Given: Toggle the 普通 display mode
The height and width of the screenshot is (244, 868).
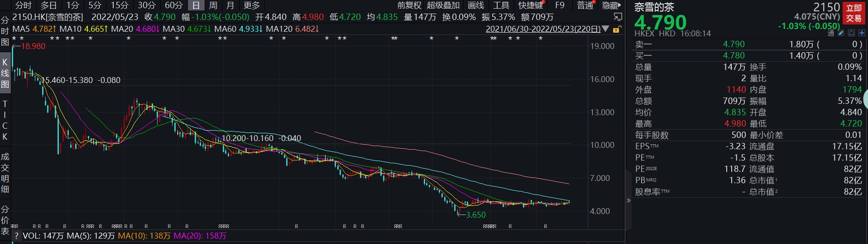Looking at the screenshot, I should 585,5.
